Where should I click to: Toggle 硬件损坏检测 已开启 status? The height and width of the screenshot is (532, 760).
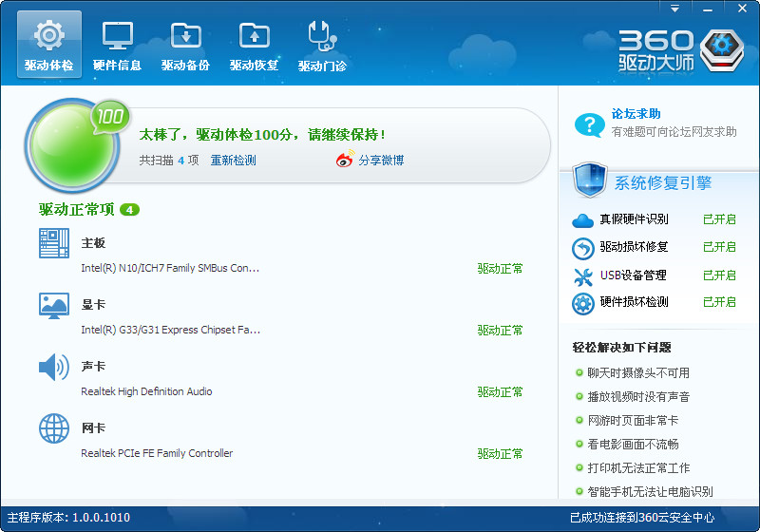[719, 302]
